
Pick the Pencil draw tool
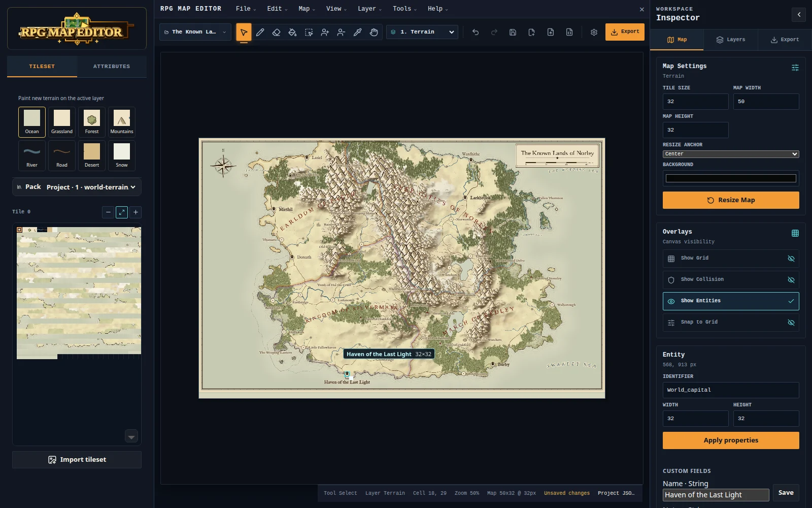(x=260, y=32)
